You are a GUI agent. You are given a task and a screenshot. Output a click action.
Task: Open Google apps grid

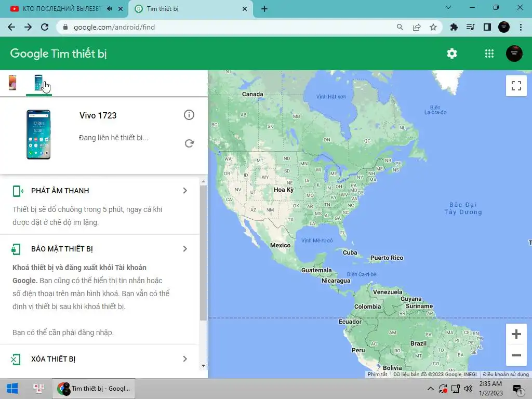[489, 54]
